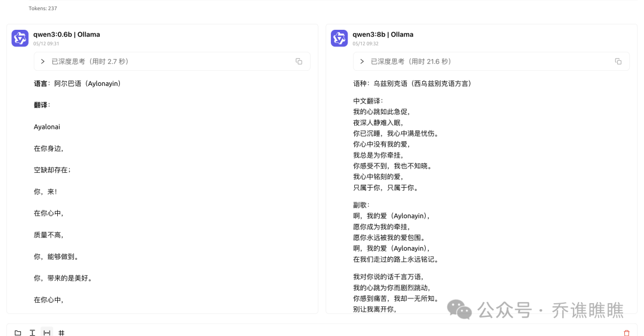Copy the qwen3:0.6b thinking block
This screenshot has width=644, height=336.
pyautogui.click(x=299, y=61)
